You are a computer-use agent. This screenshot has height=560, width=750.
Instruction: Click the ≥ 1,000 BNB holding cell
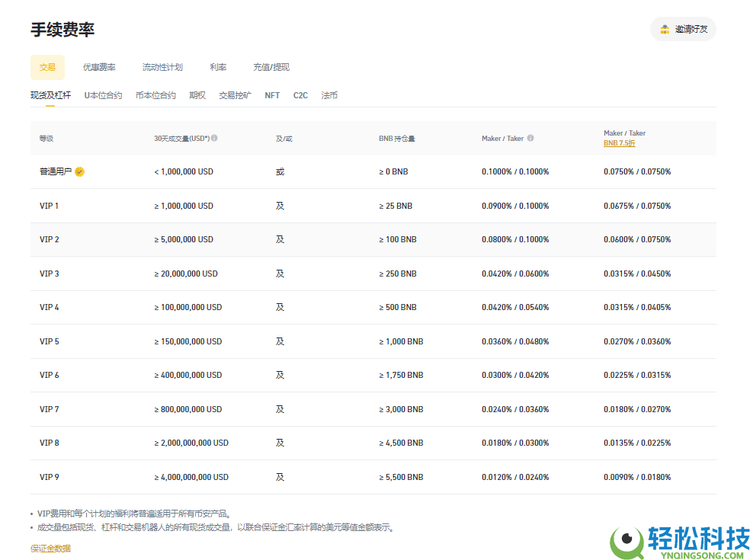[402, 341]
